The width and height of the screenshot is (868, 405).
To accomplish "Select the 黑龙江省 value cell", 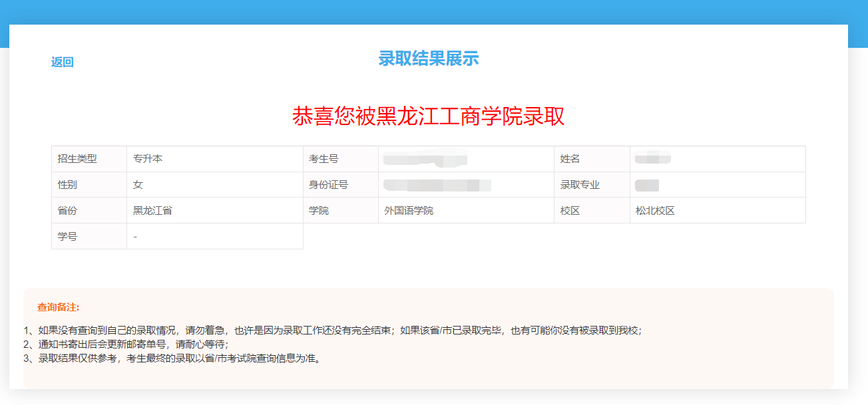I will tap(215, 211).
